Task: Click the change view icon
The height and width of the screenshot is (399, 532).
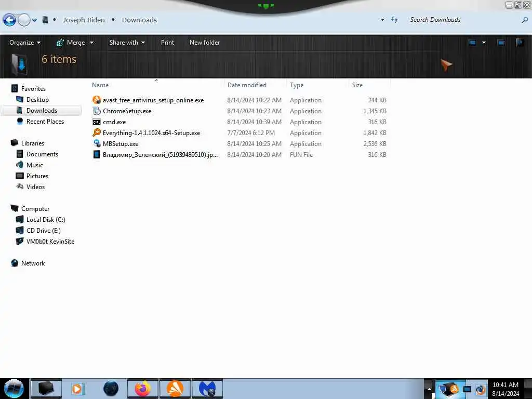Action: click(472, 43)
